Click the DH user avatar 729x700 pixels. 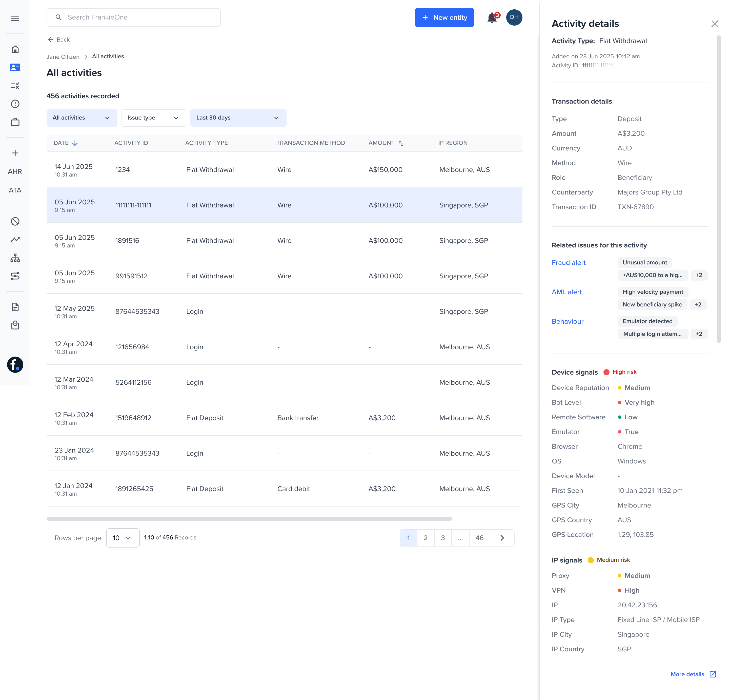(514, 17)
